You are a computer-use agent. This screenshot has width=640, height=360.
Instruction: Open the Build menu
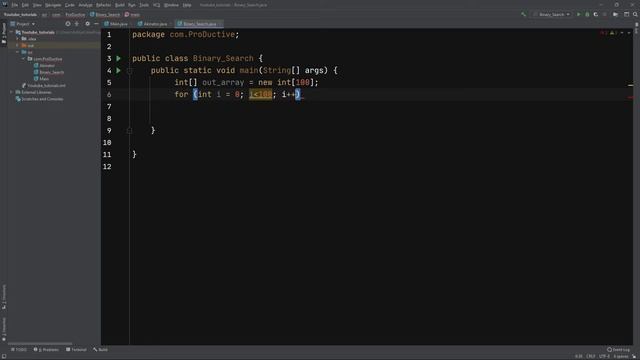pyautogui.click(x=120, y=5)
